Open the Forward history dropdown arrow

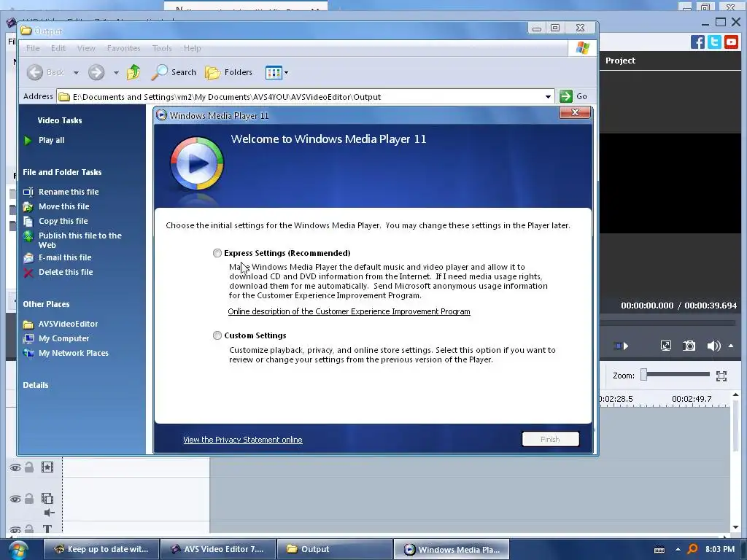116,73
